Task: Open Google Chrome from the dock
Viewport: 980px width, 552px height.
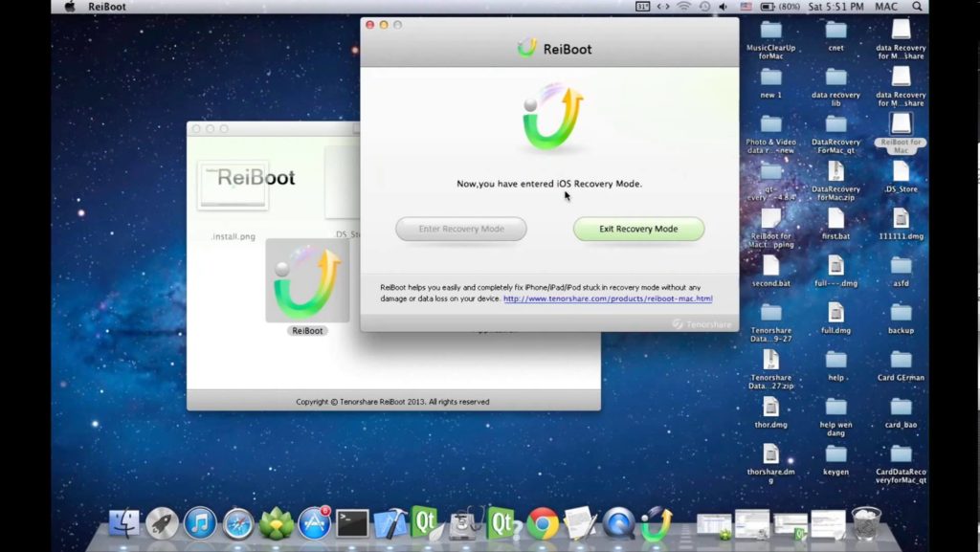Action: coord(542,523)
